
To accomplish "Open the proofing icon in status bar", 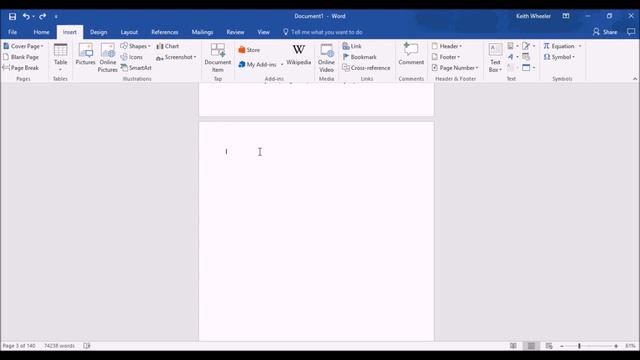I will click(x=87, y=346).
